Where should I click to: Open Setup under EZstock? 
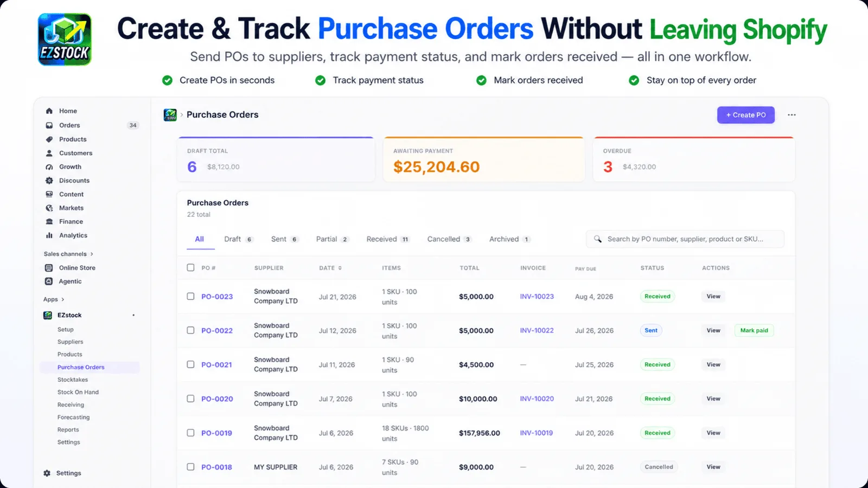66,330
